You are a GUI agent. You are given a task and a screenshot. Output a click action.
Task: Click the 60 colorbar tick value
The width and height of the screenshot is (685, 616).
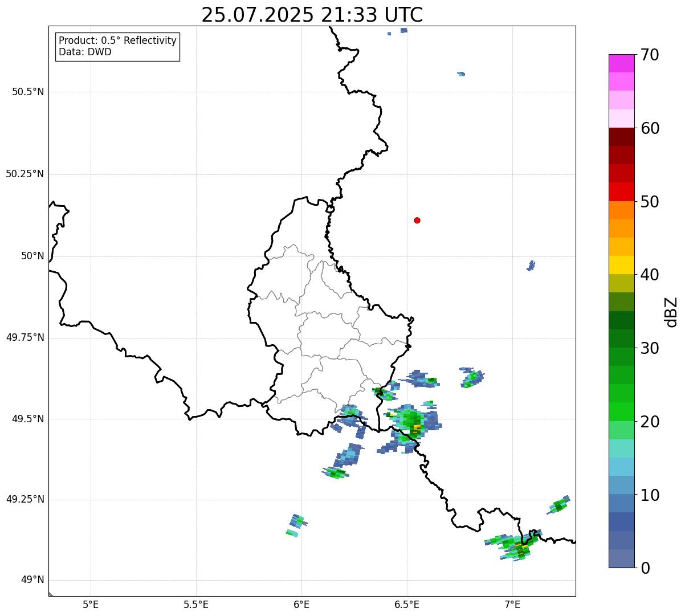(650, 128)
